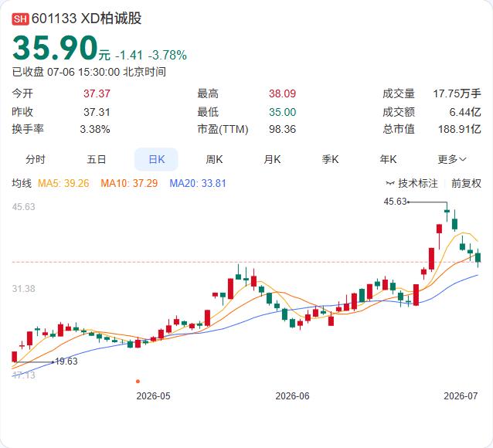
Task: Click the last green candlestick on the chart
Action: [478, 258]
